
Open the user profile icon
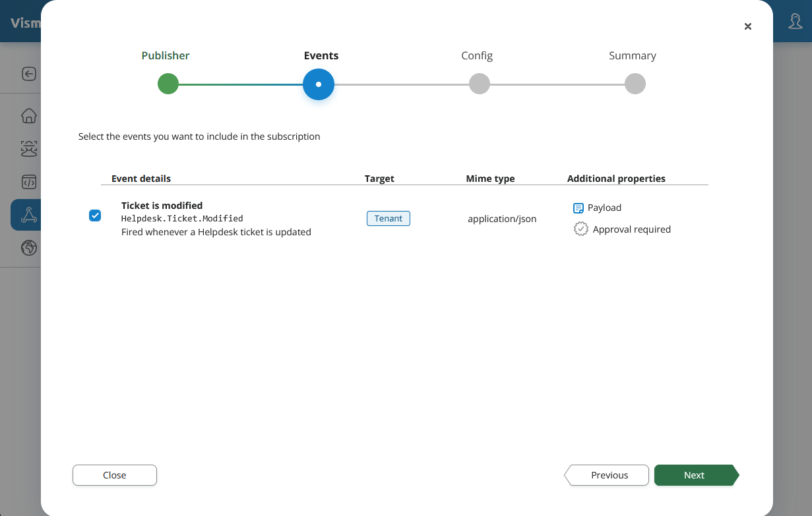coord(796,22)
